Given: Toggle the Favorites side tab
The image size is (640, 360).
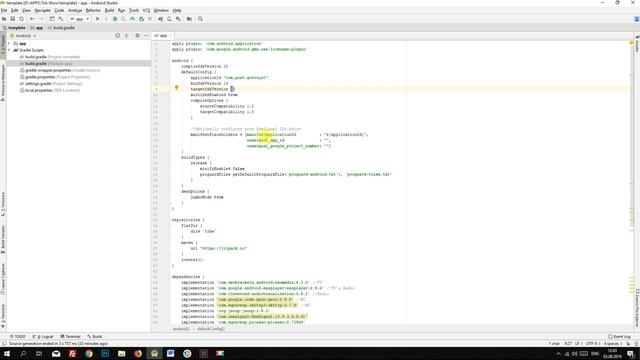Looking at the screenshot, I should coord(3,315).
